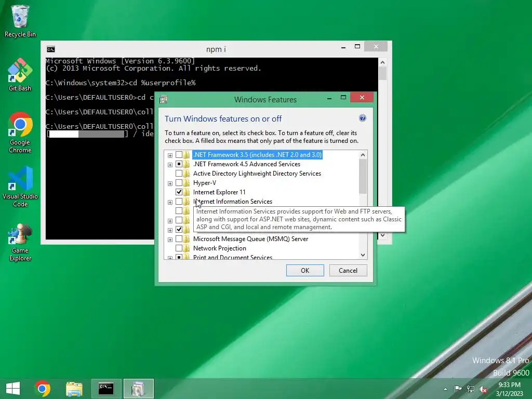The width and height of the screenshot is (532, 399).
Task: Click the Windows Features title bar text
Action: 265,100
